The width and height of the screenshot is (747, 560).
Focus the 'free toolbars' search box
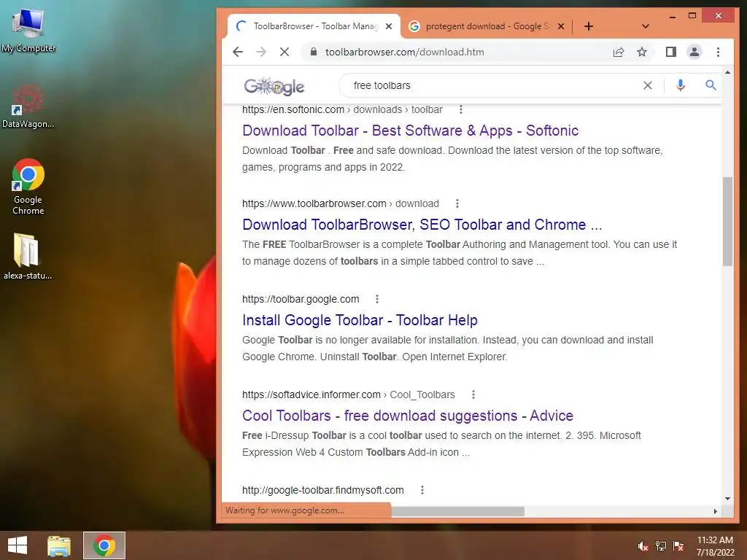point(491,86)
